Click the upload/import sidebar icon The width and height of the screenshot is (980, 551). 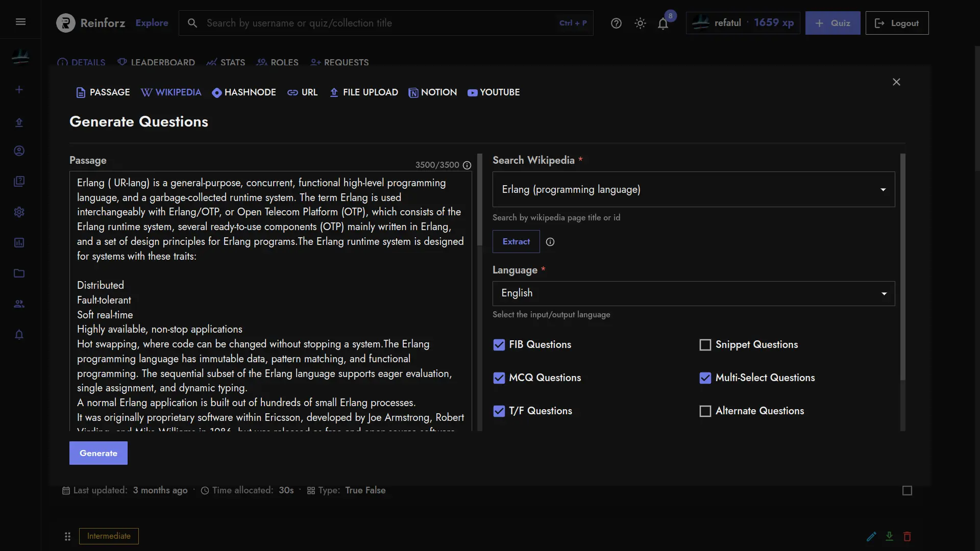coord(18,122)
